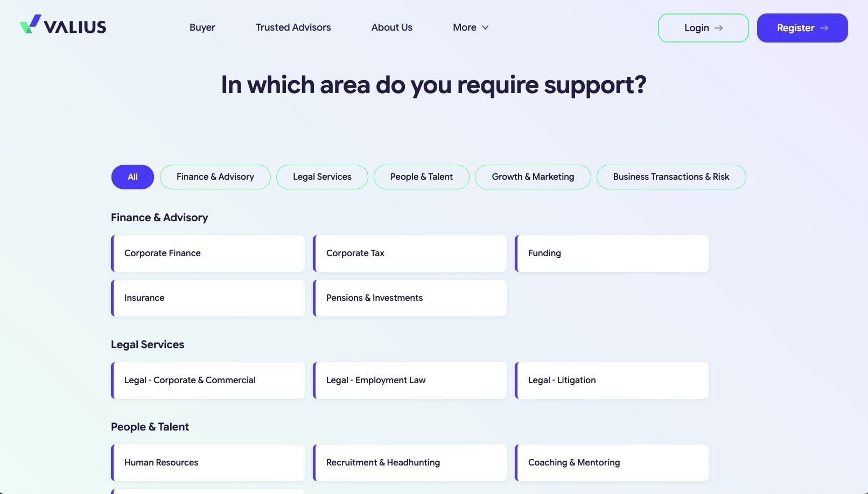This screenshot has height=494, width=868.
Task: Click the Finance & Advisory section heading
Action: (x=159, y=217)
